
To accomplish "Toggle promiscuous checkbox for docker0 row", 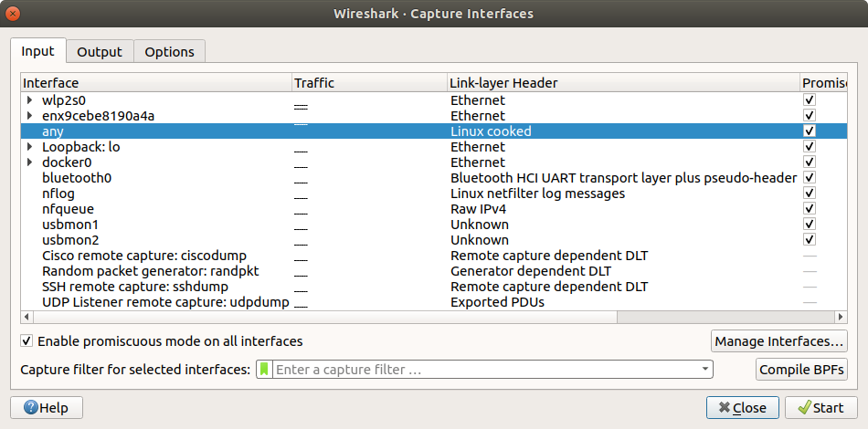I will click(809, 162).
